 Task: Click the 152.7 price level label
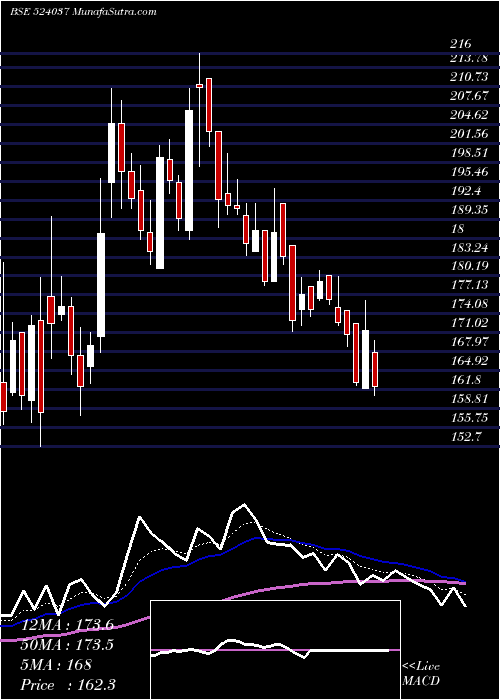point(466,437)
